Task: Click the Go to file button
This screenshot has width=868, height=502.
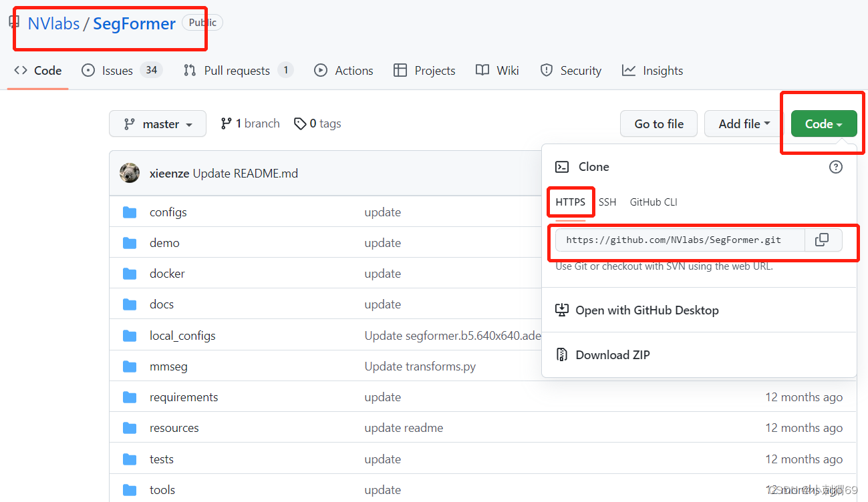Action: pos(659,124)
